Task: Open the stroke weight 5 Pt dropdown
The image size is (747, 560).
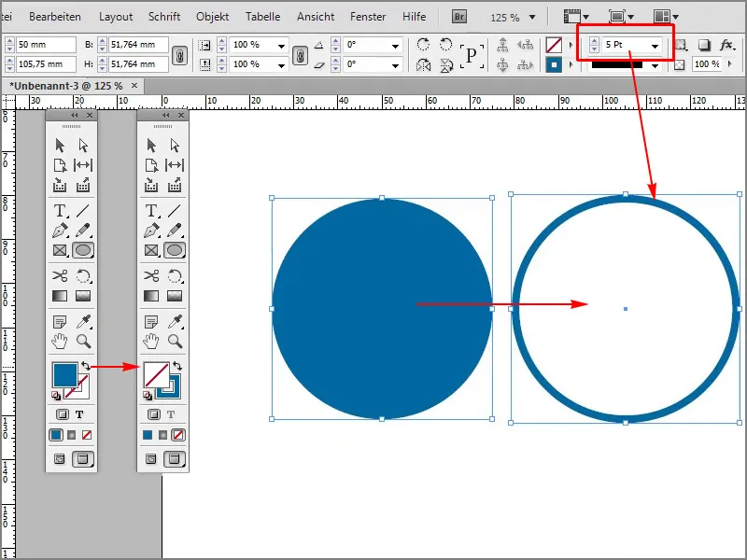Action: tap(655, 46)
